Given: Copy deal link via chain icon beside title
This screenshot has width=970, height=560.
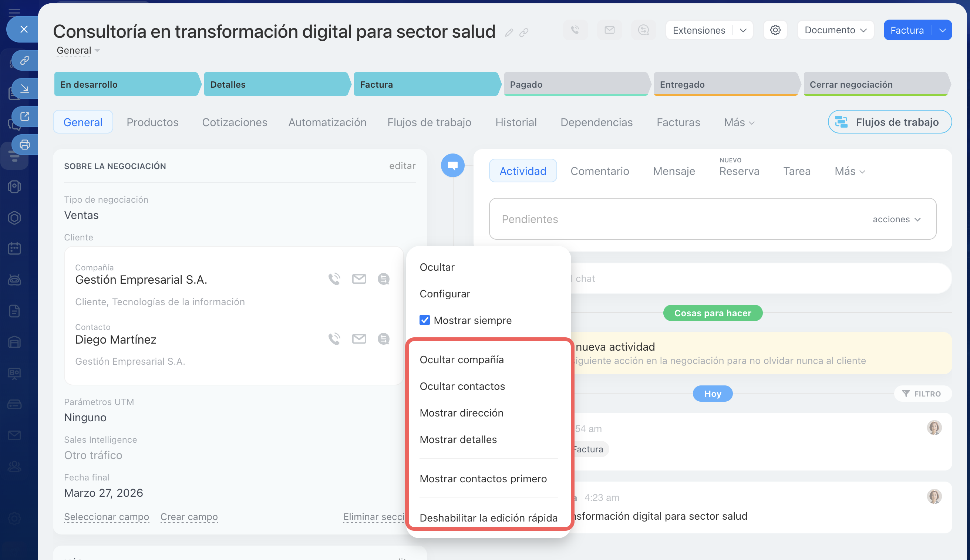Looking at the screenshot, I should [523, 33].
